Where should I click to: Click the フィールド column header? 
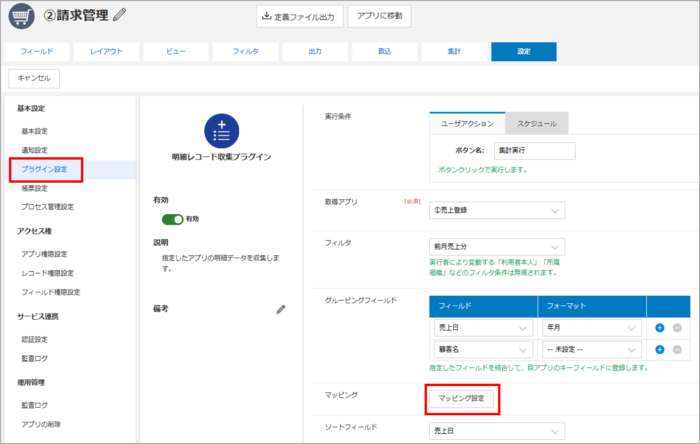[483, 306]
